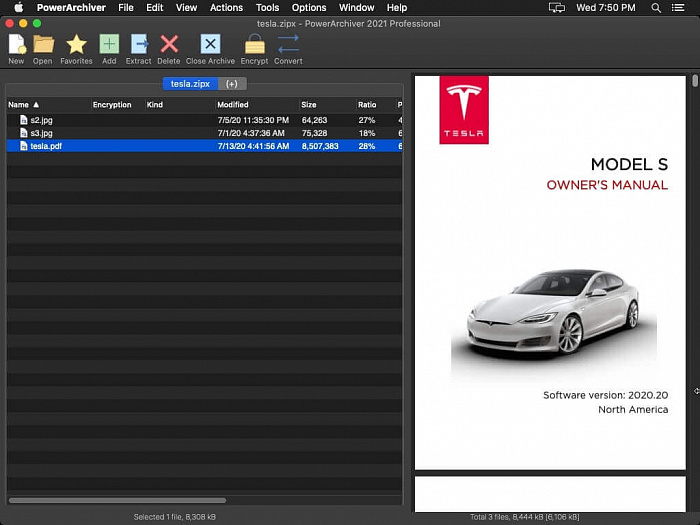Image resolution: width=700 pixels, height=525 pixels.
Task: Open the Tools menu
Action: coord(267,8)
